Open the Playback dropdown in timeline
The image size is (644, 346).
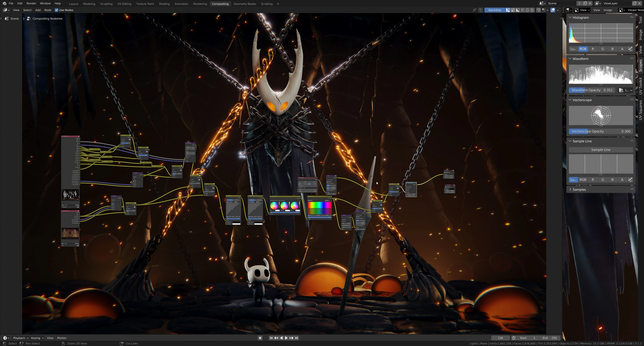click(x=20, y=338)
